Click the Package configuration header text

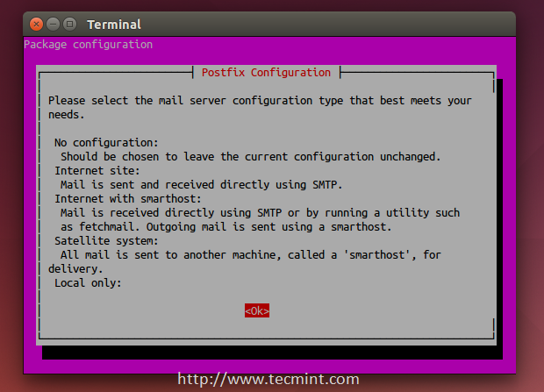88,45
